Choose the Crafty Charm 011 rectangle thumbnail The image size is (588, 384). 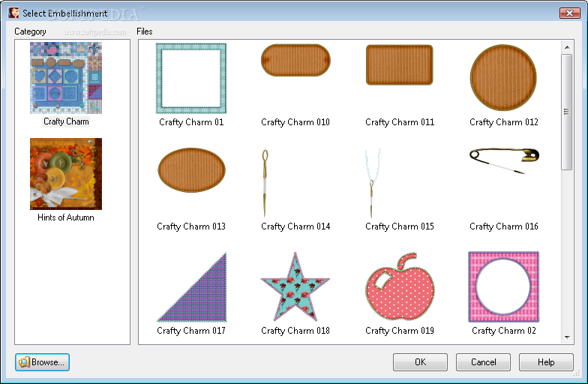[399, 64]
